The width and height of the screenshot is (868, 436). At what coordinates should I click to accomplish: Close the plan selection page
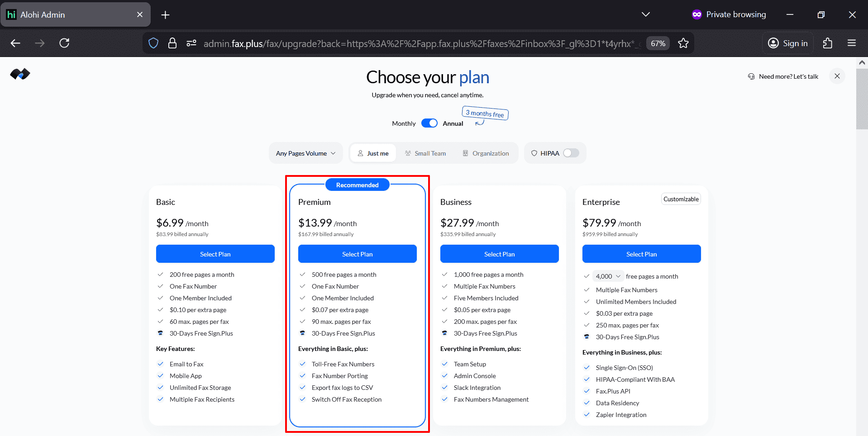tap(837, 76)
